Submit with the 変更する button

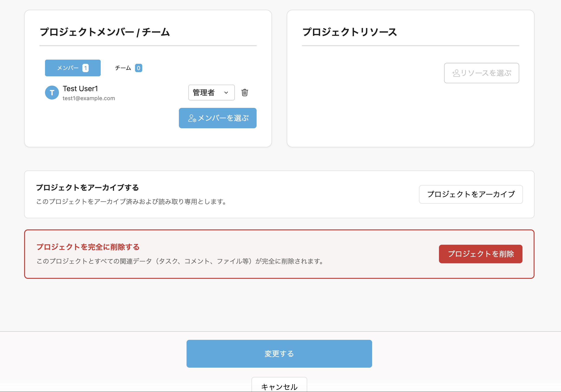click(279, 353)
